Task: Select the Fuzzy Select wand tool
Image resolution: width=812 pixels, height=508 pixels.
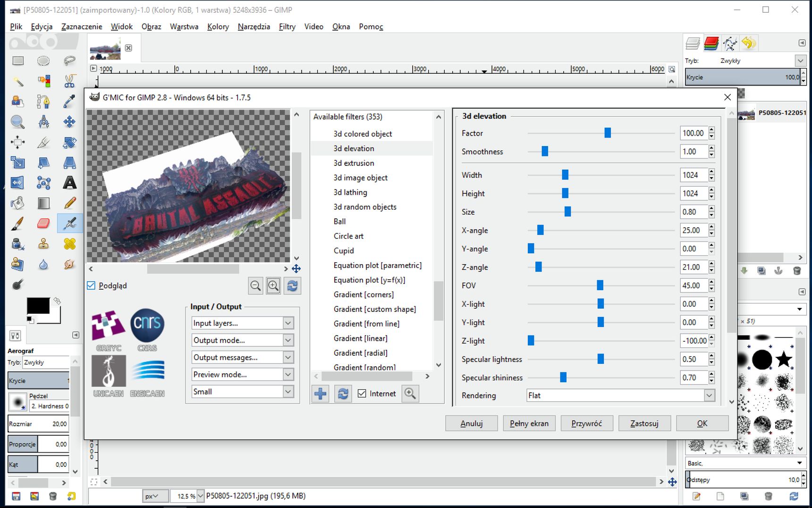Action: (x=18, y=81)
